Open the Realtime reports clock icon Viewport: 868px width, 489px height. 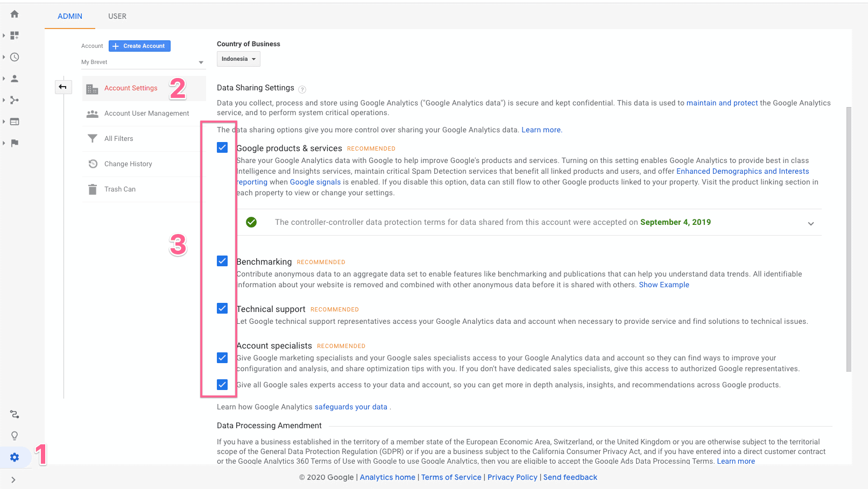(14, 57)
